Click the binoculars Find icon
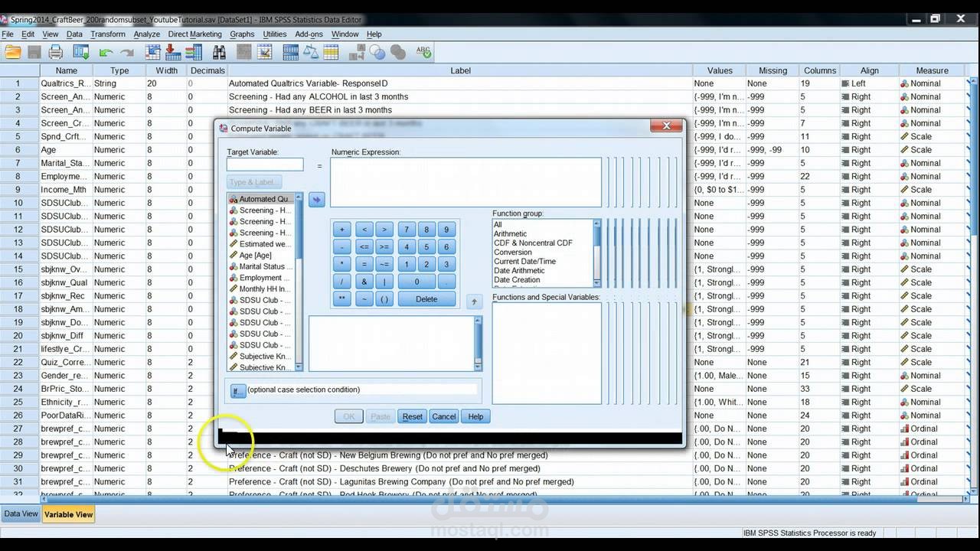This screenshot has width=980, height=551. tap(219, 52)
